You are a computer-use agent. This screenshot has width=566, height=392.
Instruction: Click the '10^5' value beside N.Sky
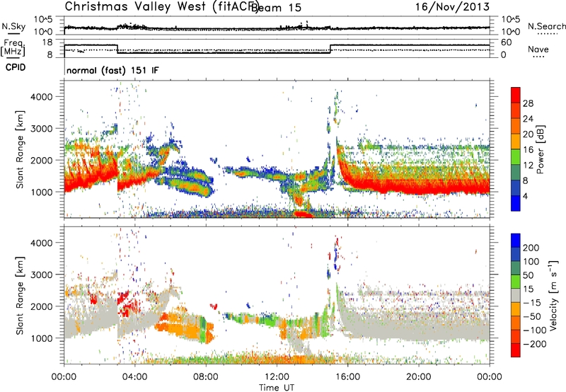click(x=43, y=20)
